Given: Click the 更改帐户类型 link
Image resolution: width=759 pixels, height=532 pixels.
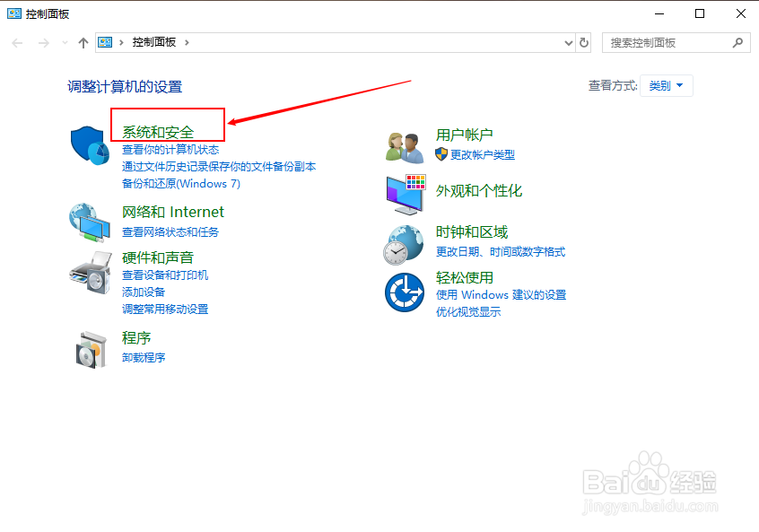Looking at the screenshot, I should pyautogui.click(x=483, y=155).
